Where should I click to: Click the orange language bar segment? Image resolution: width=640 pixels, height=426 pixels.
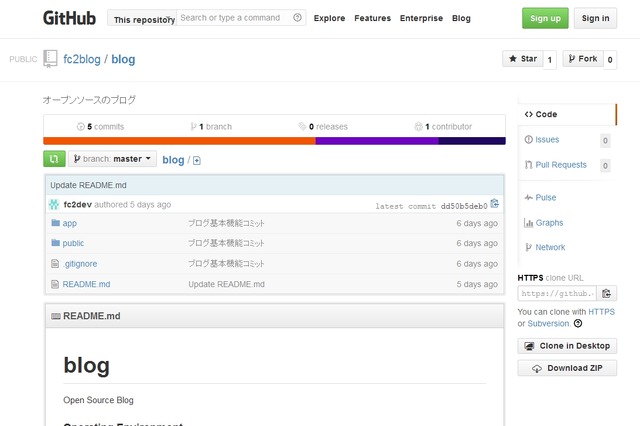(179, 141)
